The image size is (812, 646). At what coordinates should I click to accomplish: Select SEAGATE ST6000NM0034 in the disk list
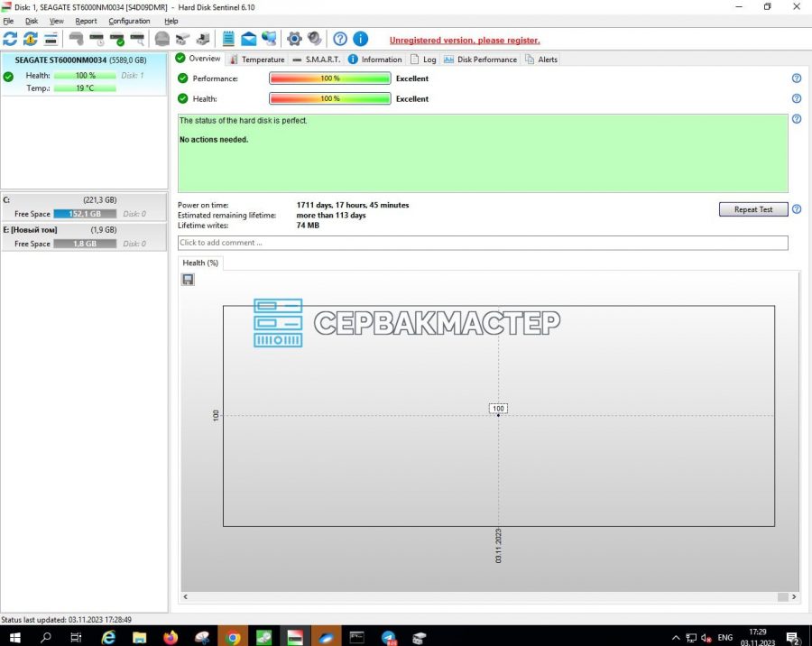click(84, 74)
